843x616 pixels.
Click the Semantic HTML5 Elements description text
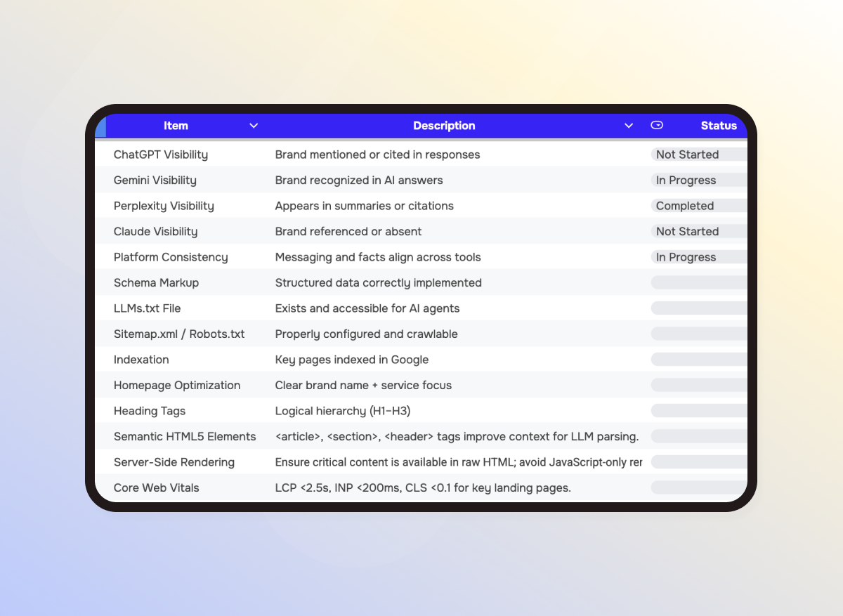tap(456, 436)
